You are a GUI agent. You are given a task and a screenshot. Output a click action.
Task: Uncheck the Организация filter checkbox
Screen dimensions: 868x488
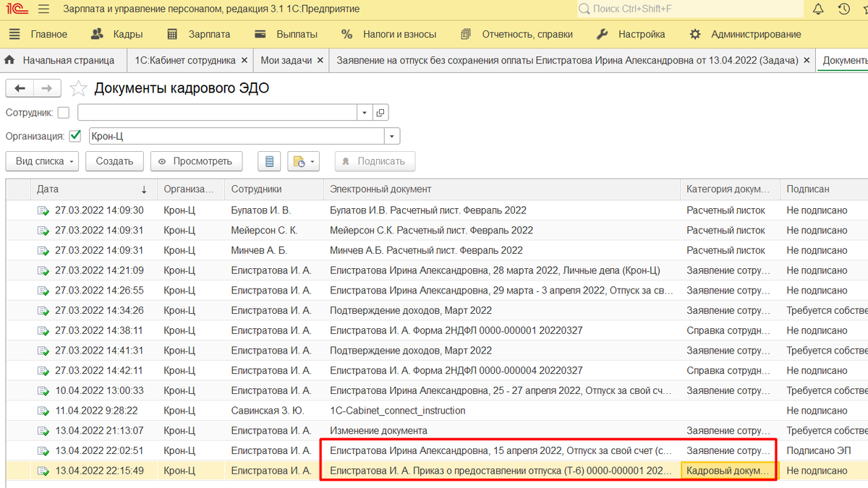(75, 136)
